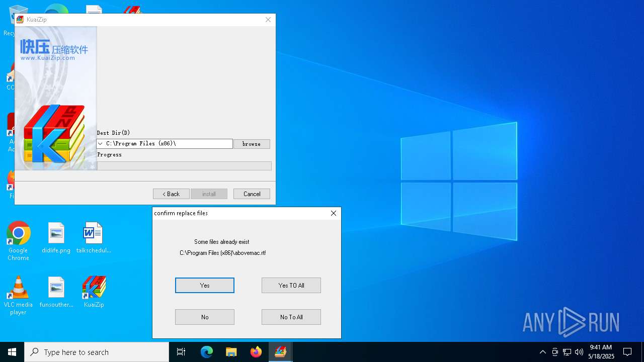Viewport: 644px width, 362px height.
Task: Choose Yes TO All to replace files
Action: click(291, 285)
